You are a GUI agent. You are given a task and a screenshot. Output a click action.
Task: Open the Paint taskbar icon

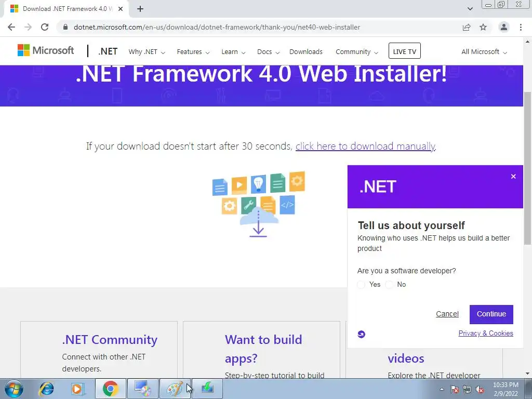[x=175, y=389]
